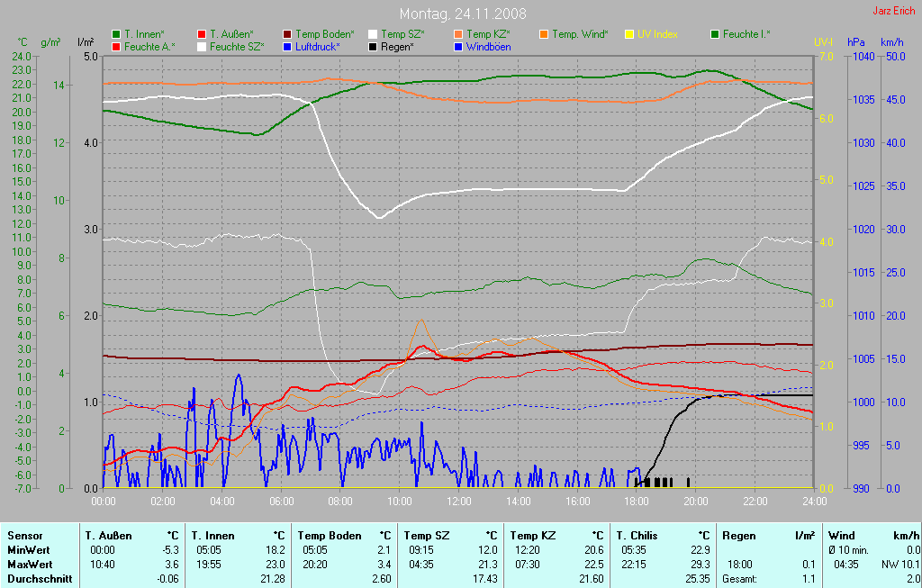The height and width of the screenshot is (588, 922).
Task: Click the chart title Montag, 24.11.2008
Action: [463, 14]
